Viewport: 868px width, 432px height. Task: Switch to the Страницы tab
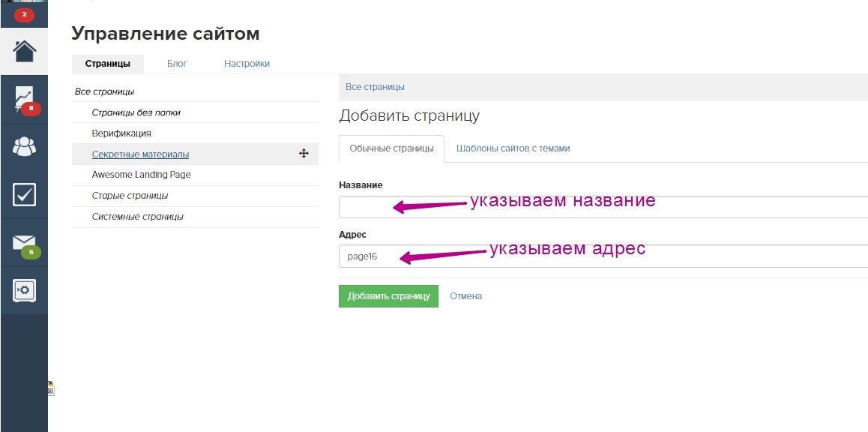[x=108, y=64]
